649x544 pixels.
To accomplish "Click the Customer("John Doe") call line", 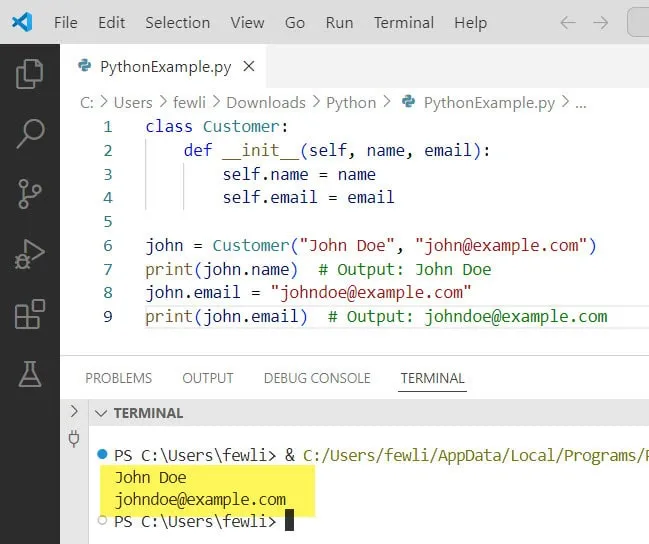I will [x=371, y=246].
